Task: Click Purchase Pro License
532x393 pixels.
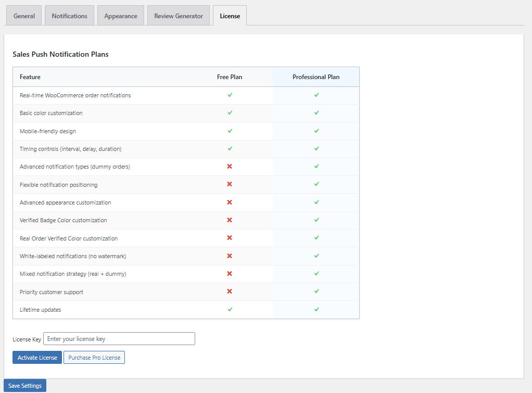Action: (x=94, y=357)
